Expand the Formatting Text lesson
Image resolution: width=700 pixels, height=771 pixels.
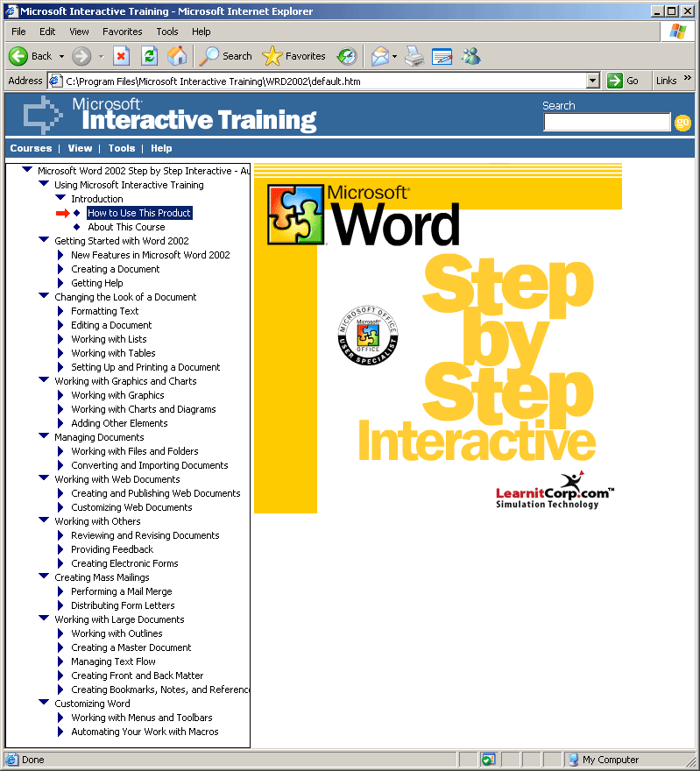pyautogui.click(x=60, y=311)
